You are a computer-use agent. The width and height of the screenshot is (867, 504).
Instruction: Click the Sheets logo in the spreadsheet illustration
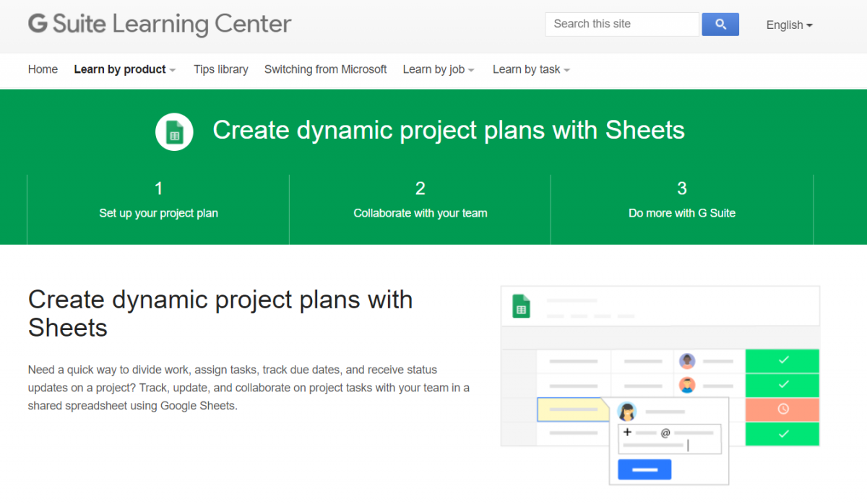coord(521,305)
